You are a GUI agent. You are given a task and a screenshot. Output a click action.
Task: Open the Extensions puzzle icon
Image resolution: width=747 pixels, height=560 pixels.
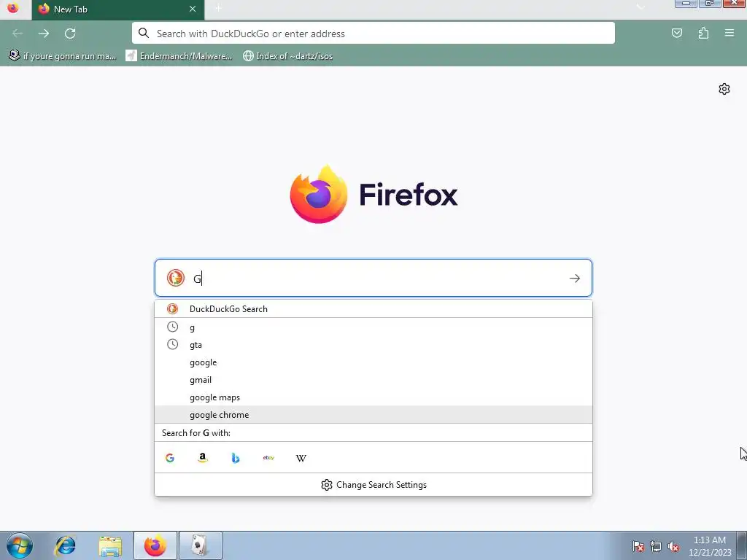pos(703,34)
